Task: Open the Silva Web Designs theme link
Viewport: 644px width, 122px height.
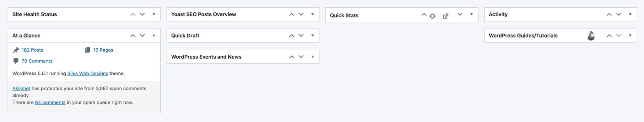Action: point(88,73)
